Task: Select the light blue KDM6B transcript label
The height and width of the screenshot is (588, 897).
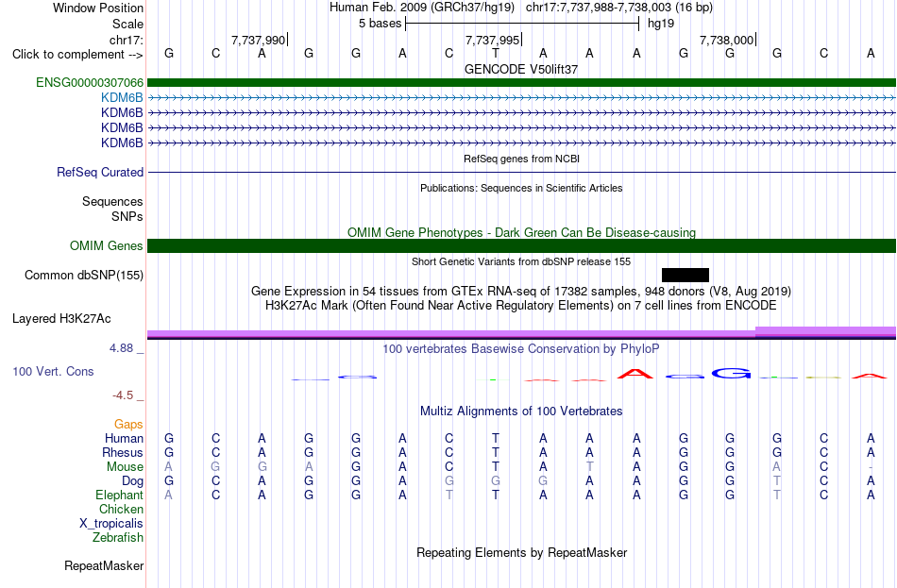Action: [x=122, y=98]
